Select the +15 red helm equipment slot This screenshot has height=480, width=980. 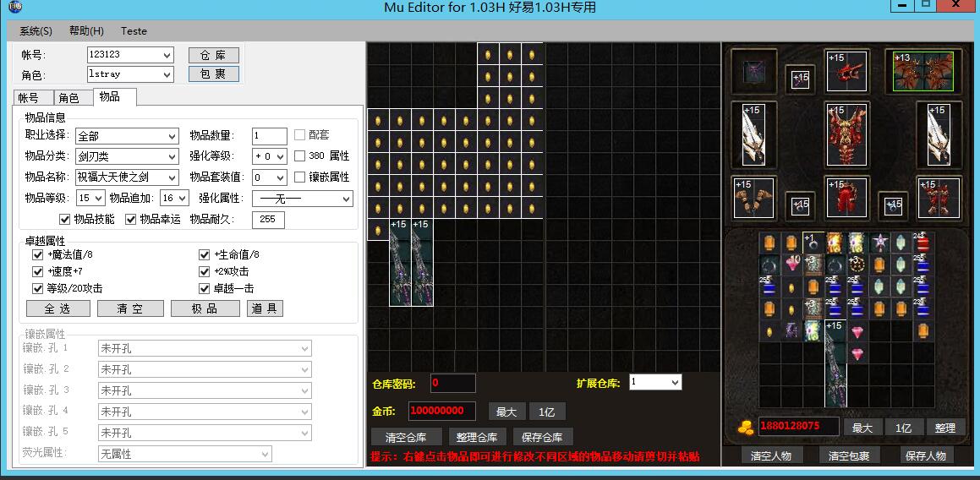(847, 71)
